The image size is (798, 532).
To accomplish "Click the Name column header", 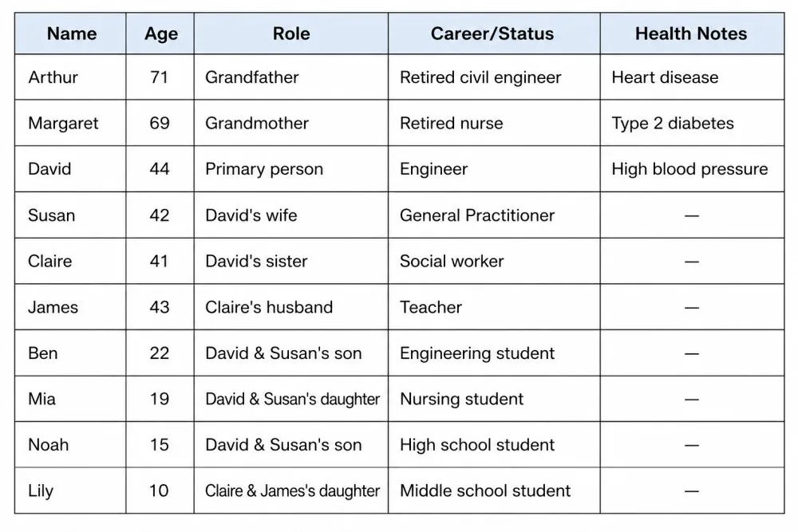I will click(x=71, y=33).
